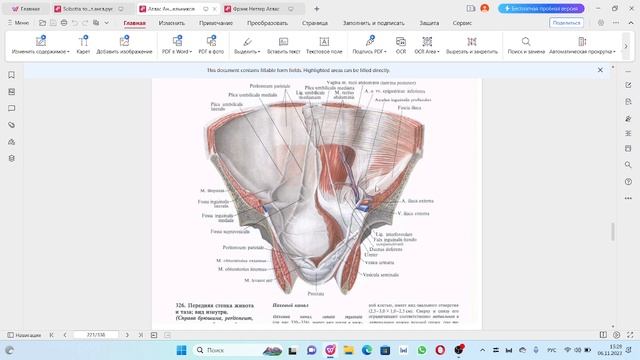The height and width of the screenshot is (360, 640).
Task: Toggle the Navigation panel (Навигация) in the status bar
Action: pos(24,335)
